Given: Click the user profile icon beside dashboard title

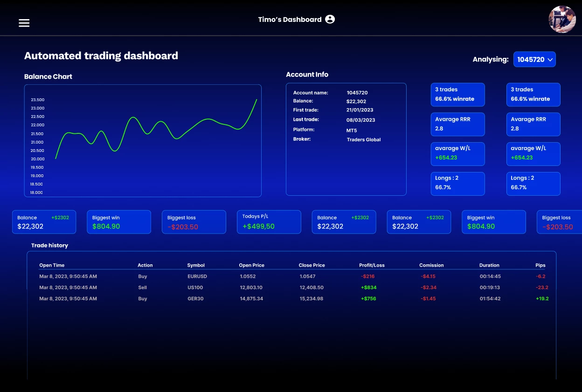Looking at the screenshot, I should pos(330,19).
